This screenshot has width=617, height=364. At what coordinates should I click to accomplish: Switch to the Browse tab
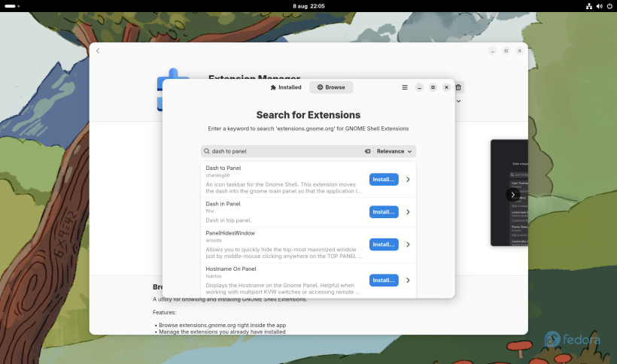tap(331, 87)
